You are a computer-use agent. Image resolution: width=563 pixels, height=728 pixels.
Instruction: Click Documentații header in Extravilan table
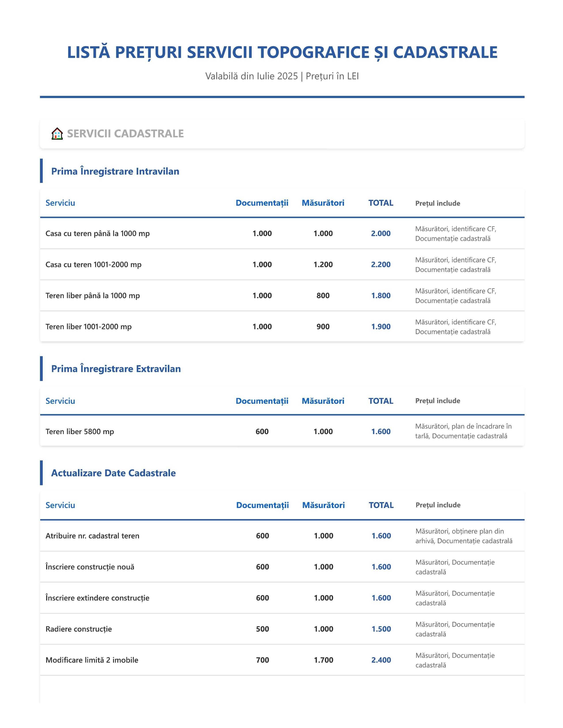(x=262, y=401)
